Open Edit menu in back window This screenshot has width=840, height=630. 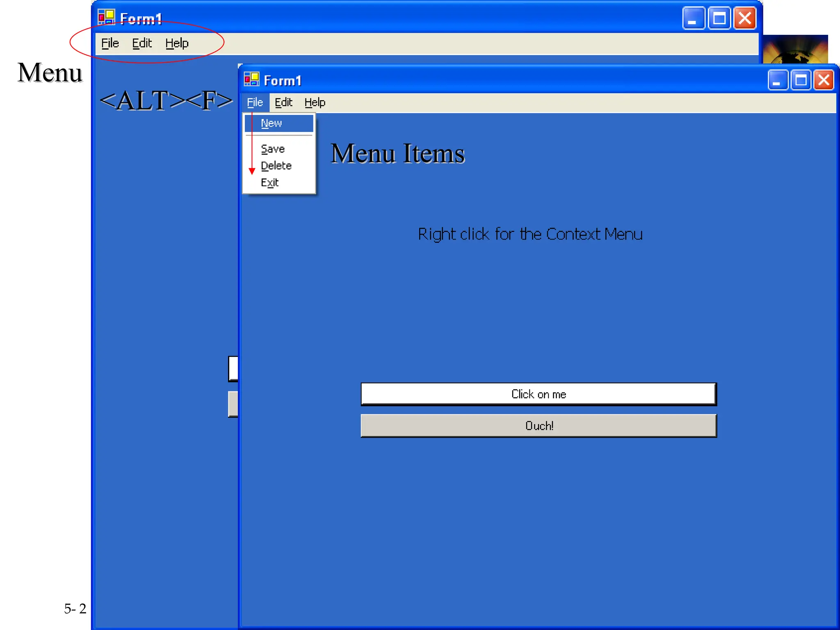[142, 43]
